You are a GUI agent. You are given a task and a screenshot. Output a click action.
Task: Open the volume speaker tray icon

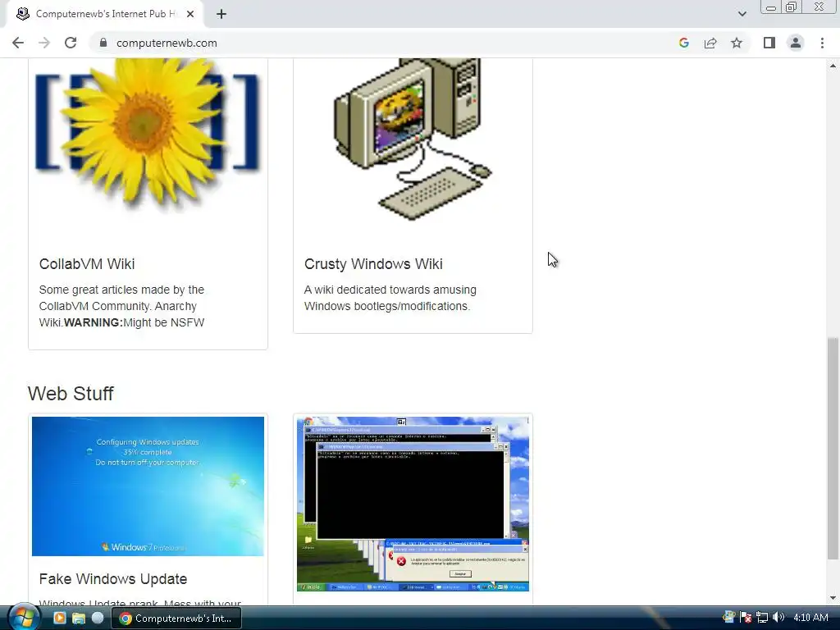[x=778, y=618]
